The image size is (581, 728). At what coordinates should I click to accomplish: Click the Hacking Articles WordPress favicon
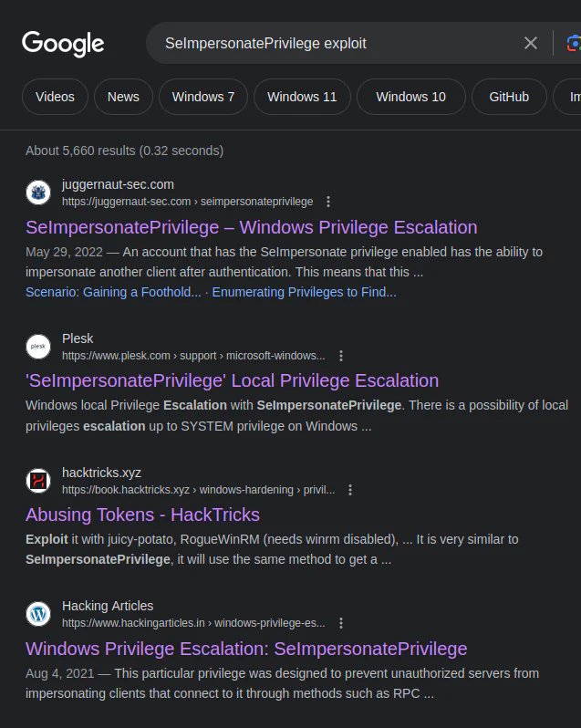38,614
